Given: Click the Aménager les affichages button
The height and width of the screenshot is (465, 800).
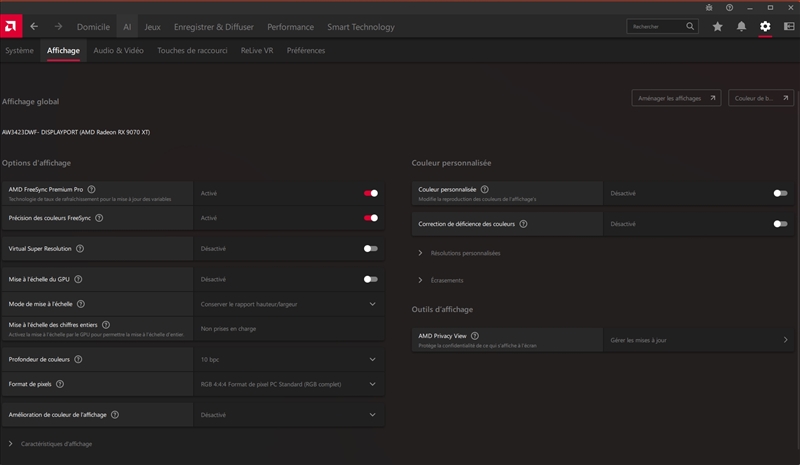Looking at the screenshot, I should [676, 98].
